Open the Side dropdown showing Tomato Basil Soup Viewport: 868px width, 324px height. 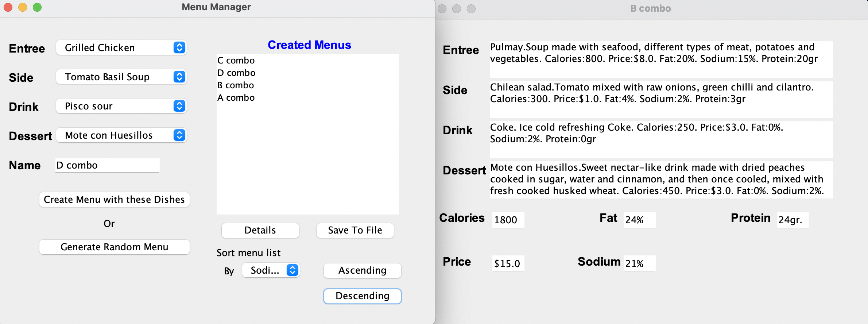tap(121, 77)
